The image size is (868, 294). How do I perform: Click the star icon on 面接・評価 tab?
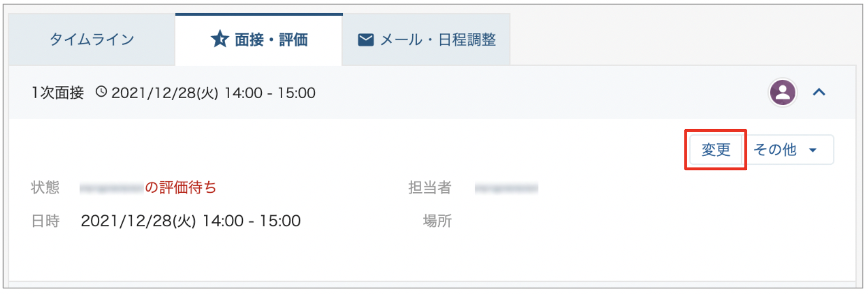pos(220,39)
